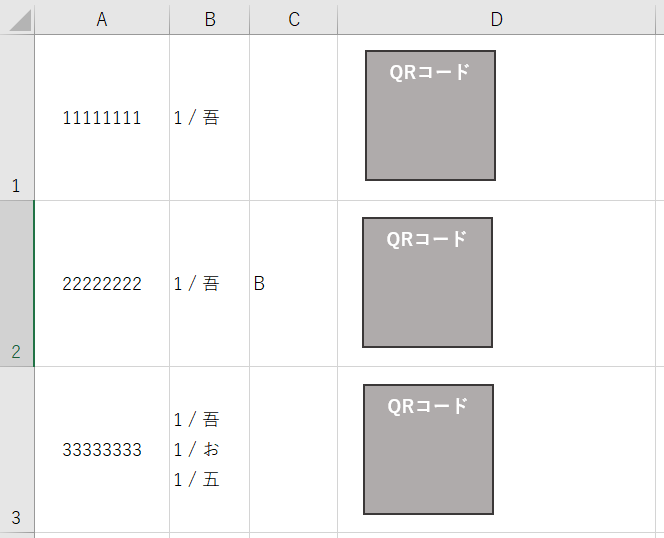Image resolution: width=664 pixels, height=538 pixels.
Task: Click cell containing 22222222
Action: click(x=102, y=284)
